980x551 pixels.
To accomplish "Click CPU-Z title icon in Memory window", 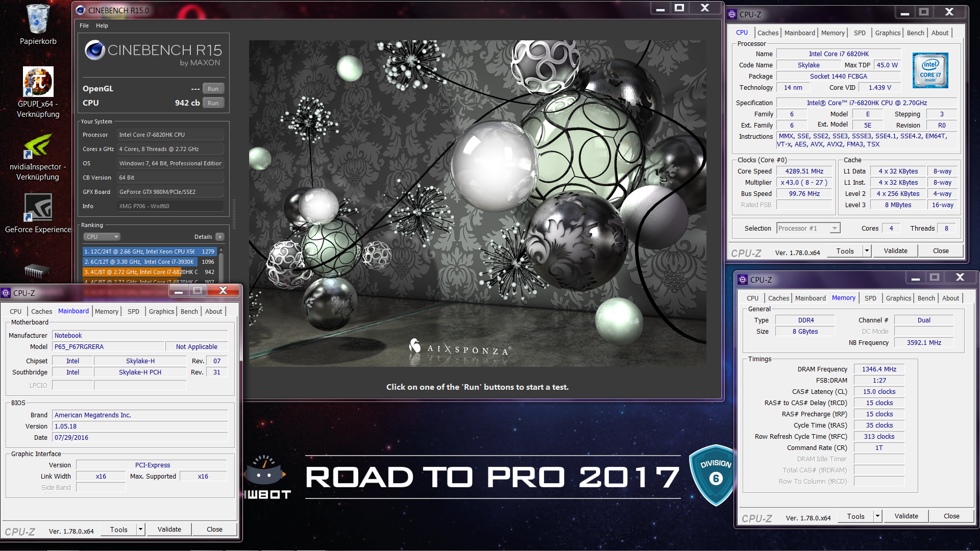I will (743, 280).
